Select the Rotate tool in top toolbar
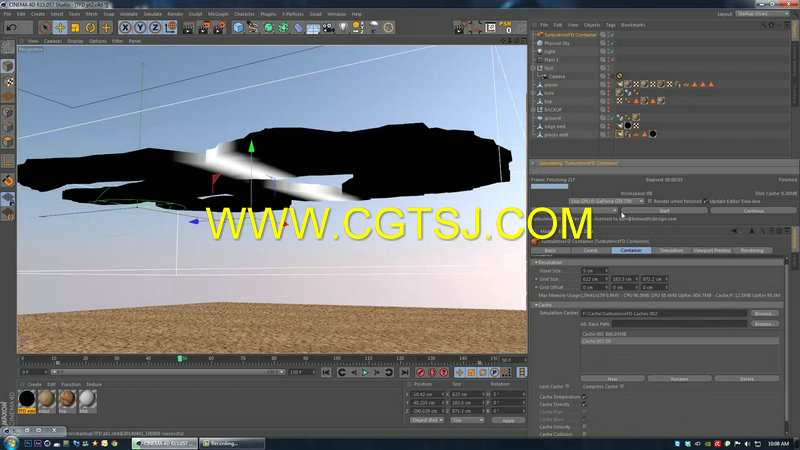This screenshot has width=800, height=450. click(x=90, y=28)
